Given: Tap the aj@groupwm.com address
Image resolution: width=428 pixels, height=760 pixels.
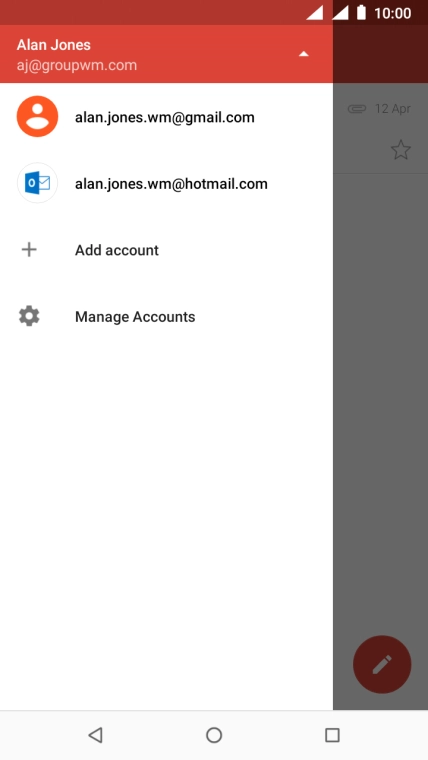Looking at the screenshot, I should (77, 65).
